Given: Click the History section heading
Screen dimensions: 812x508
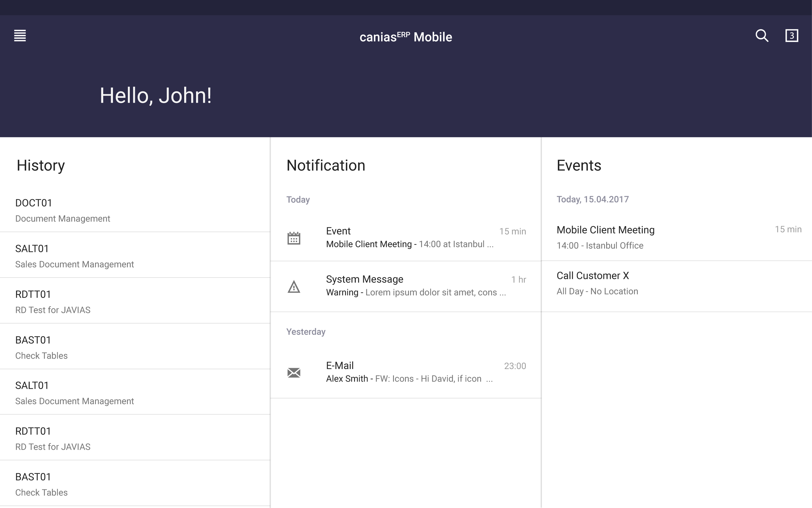Looking at the screenshot, I should 40,166.
